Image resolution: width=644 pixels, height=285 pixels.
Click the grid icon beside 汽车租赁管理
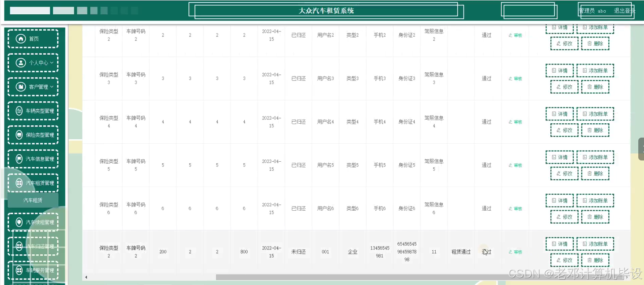[19, 183]
